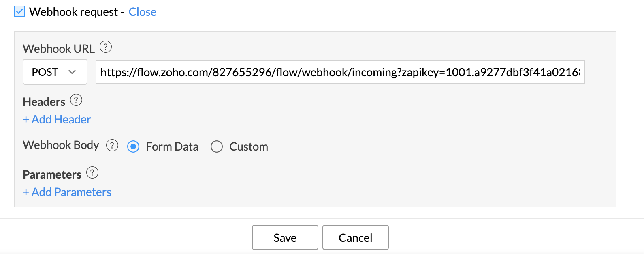Screen dimensions: 644x254
Task: Click the Webhook Body question mark icon
Action: click(112, 145)
